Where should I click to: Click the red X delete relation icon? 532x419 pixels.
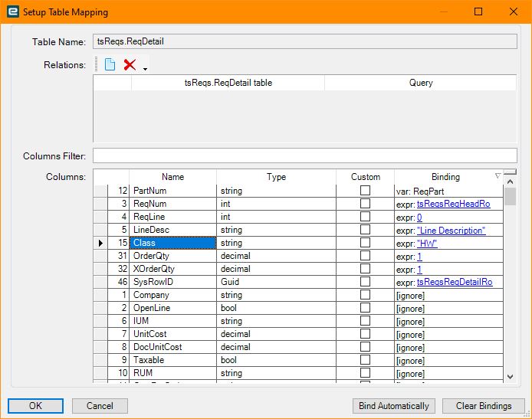pyautogui.click(x=130, y=65)
